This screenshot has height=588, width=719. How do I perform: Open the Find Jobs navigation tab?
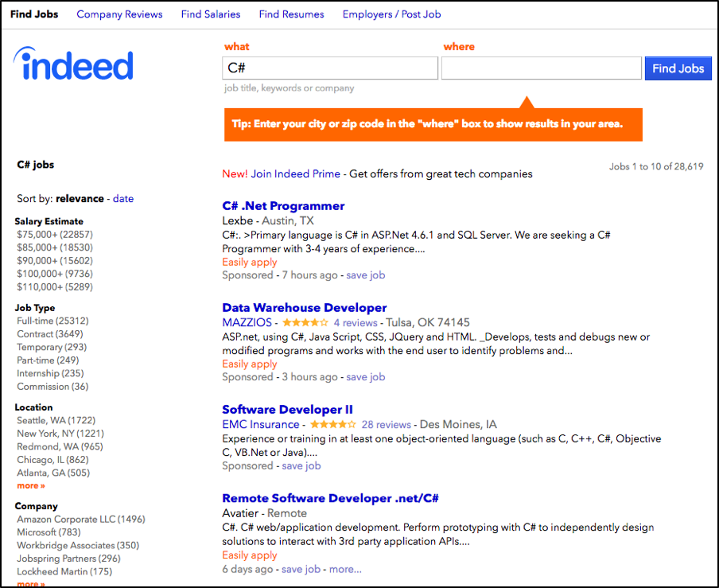click(34, 14)
